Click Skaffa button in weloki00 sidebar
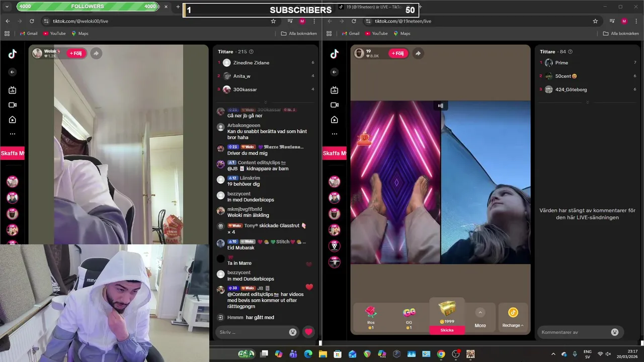644x362 pixels. coord(12,153)
